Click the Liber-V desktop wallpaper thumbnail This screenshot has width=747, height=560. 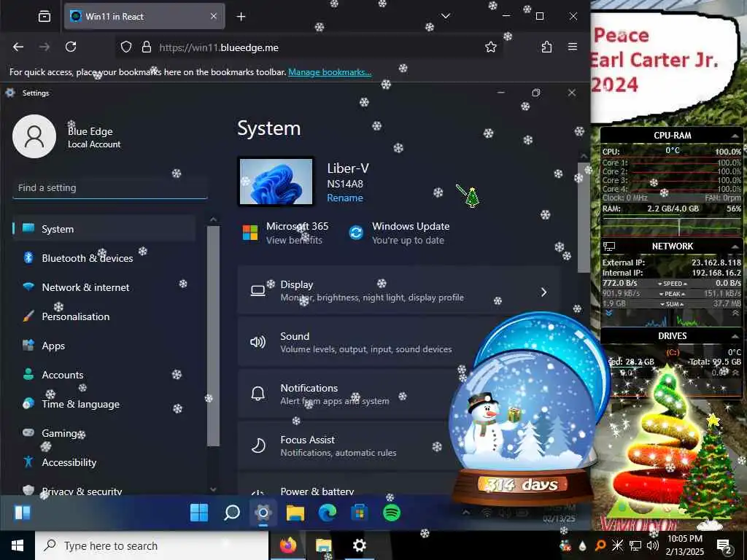pyautogui.click(x=276, y=182)
